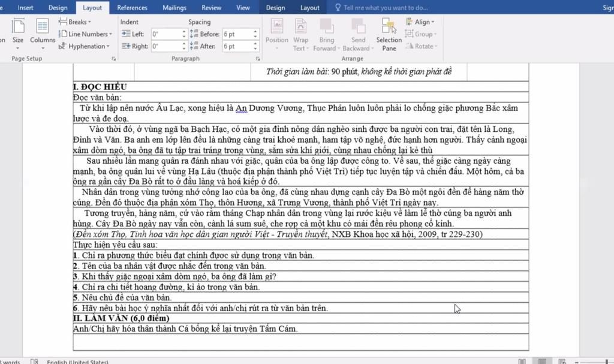Click the zoom out minus button
614x364 pixels.
click(x=577, y=362)
